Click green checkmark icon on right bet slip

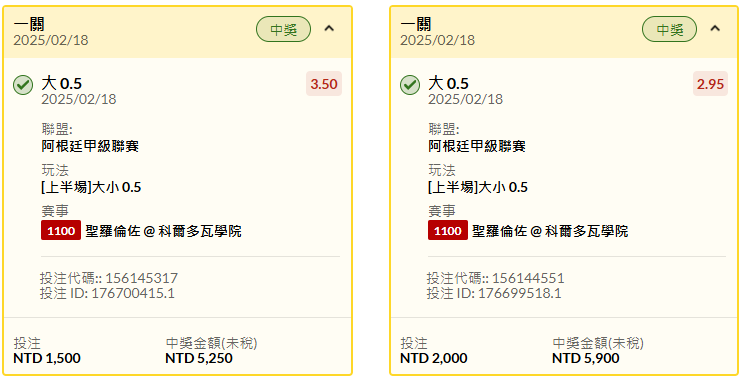[x=410, y=85]
